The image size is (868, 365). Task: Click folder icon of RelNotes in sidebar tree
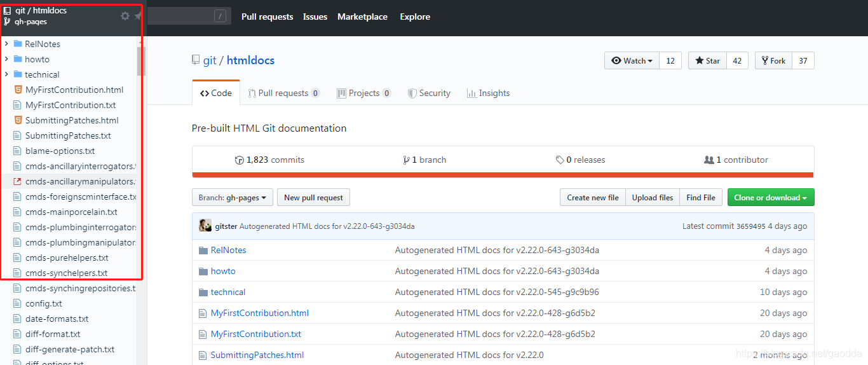coord(18,44)
